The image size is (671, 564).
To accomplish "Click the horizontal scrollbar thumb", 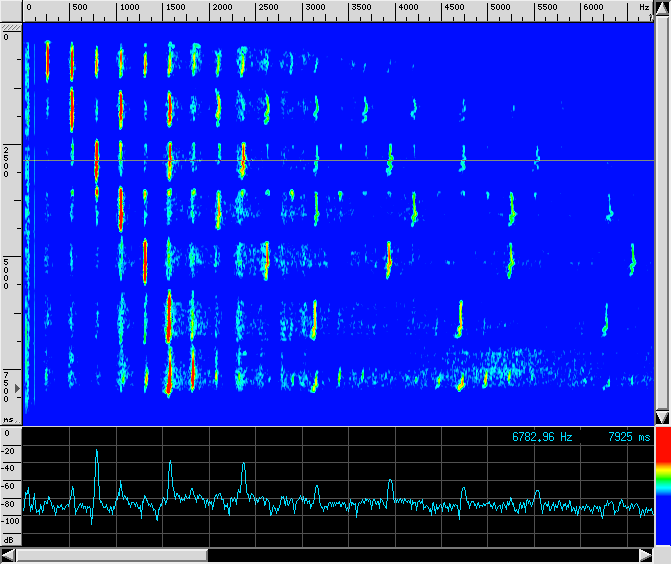I will [112, 555].
